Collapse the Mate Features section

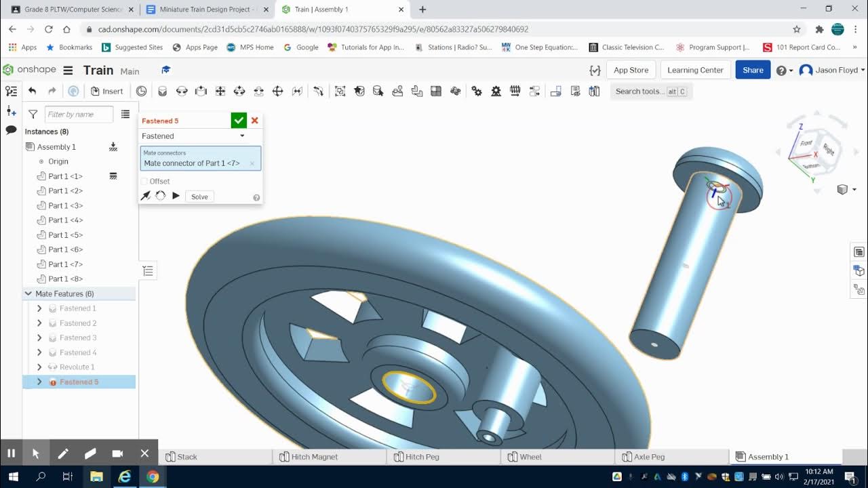click(28, 293)
